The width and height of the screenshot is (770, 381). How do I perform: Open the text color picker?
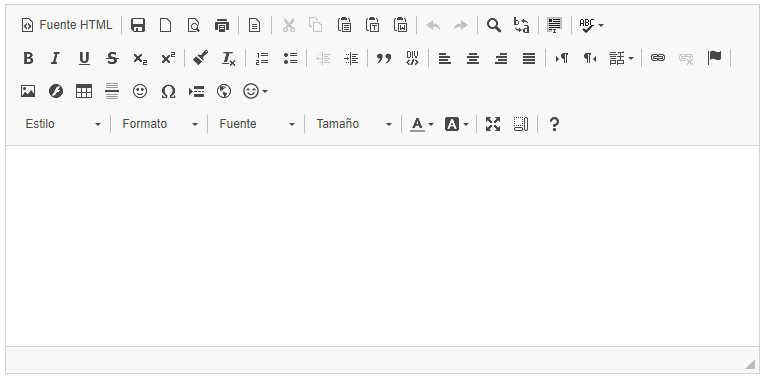(422, 124)
